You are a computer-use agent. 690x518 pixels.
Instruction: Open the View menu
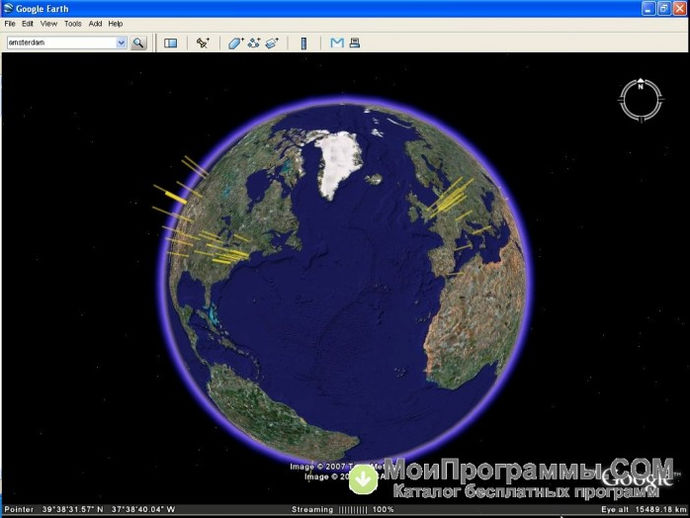pos(49,24)
